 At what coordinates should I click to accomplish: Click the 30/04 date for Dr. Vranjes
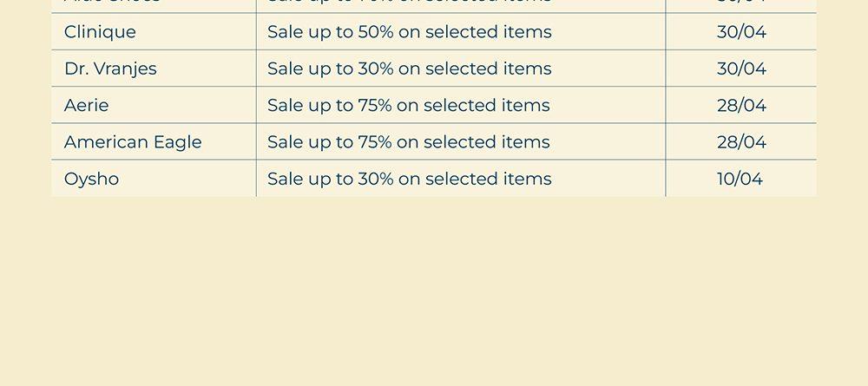(741, 69)
